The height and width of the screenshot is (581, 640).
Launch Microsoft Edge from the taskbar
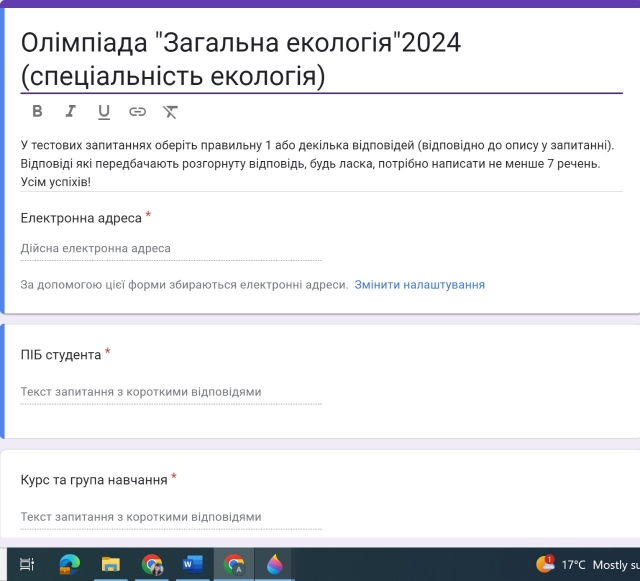click(69, 564)
